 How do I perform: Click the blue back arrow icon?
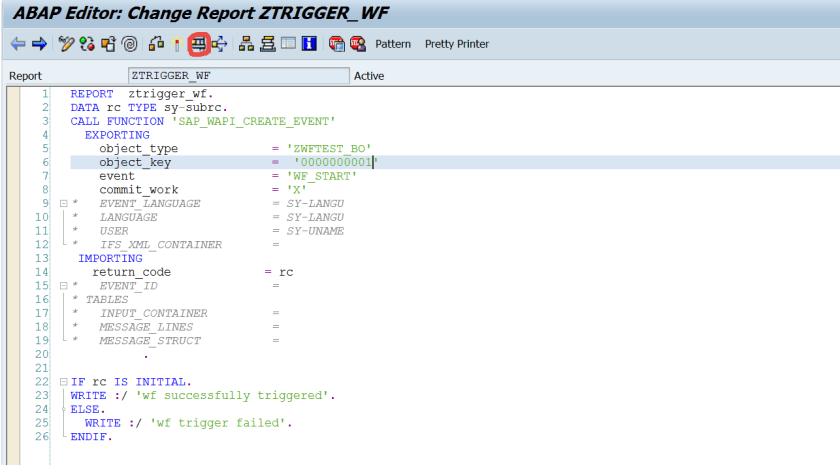[x=17, y=44]
